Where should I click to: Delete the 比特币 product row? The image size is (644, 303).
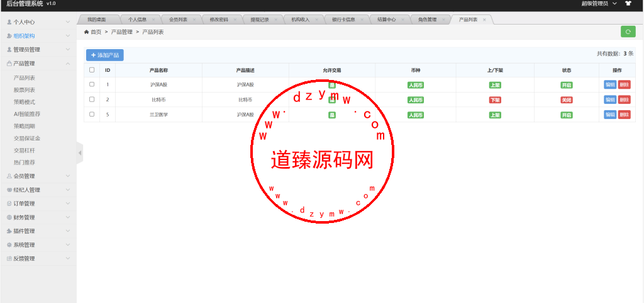click(625, 100)
